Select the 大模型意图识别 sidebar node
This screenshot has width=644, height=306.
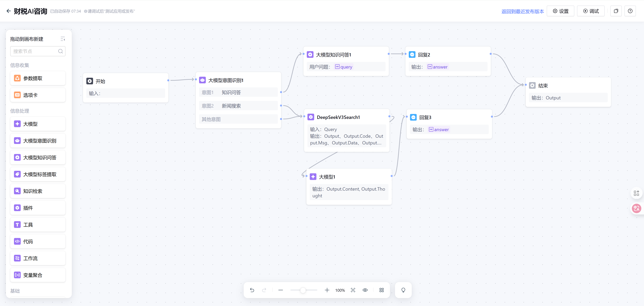[38, 141]
